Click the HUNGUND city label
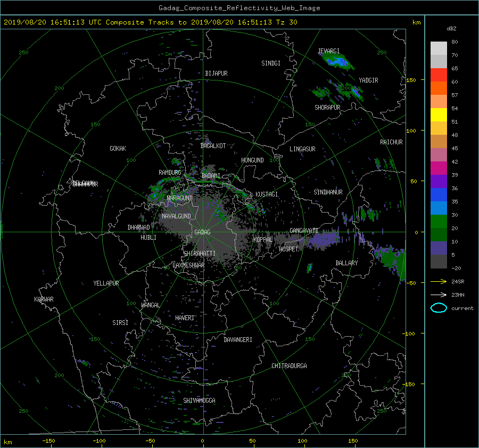Screen dimensions: 479x448 point(252,160)
